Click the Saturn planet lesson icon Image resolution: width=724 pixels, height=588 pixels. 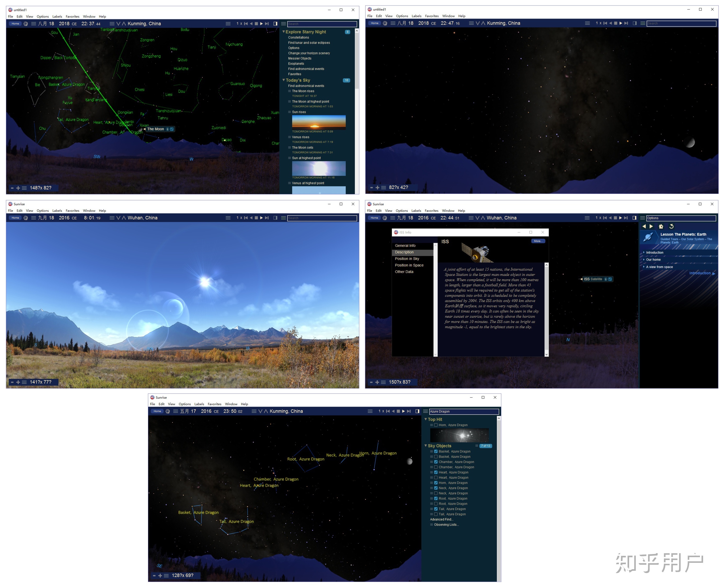(648, 237)
